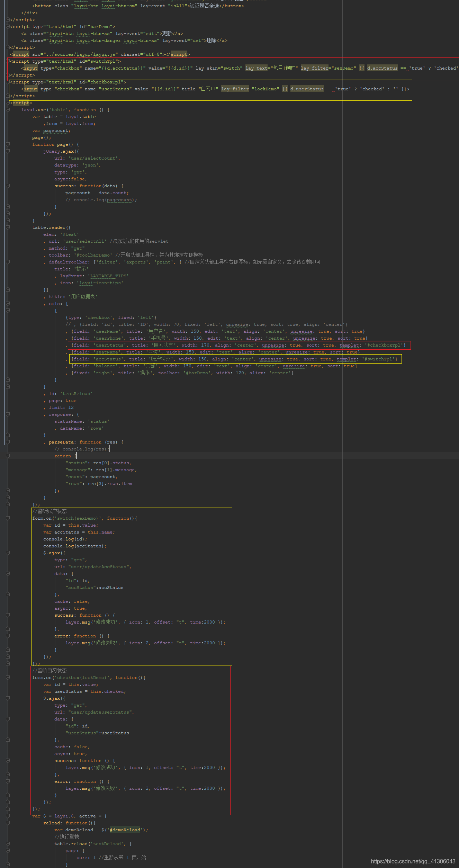Collapse the cols: [ array
The height and width of the screenshot is (868, 459).
[x=8, y=304]
